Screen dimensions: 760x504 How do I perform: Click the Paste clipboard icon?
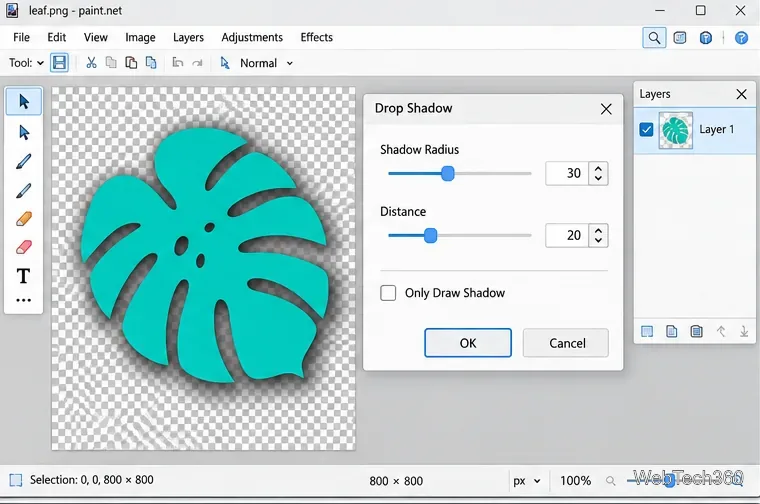click(131, 63)
